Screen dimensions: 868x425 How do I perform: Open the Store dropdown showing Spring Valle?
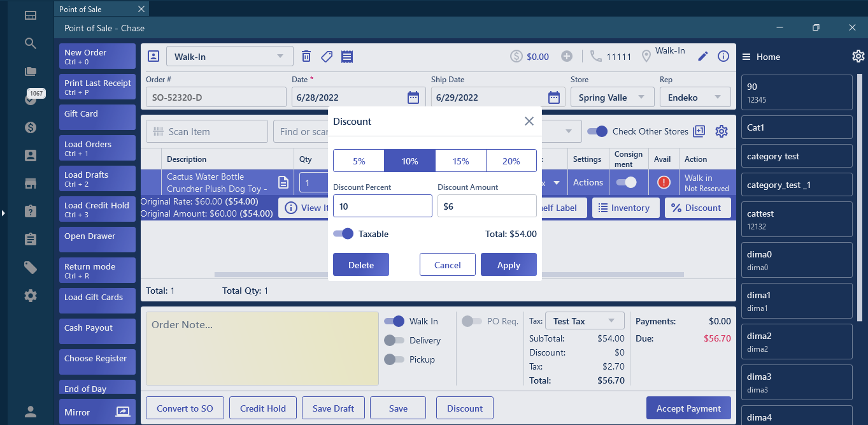click(x=612, y=97)
